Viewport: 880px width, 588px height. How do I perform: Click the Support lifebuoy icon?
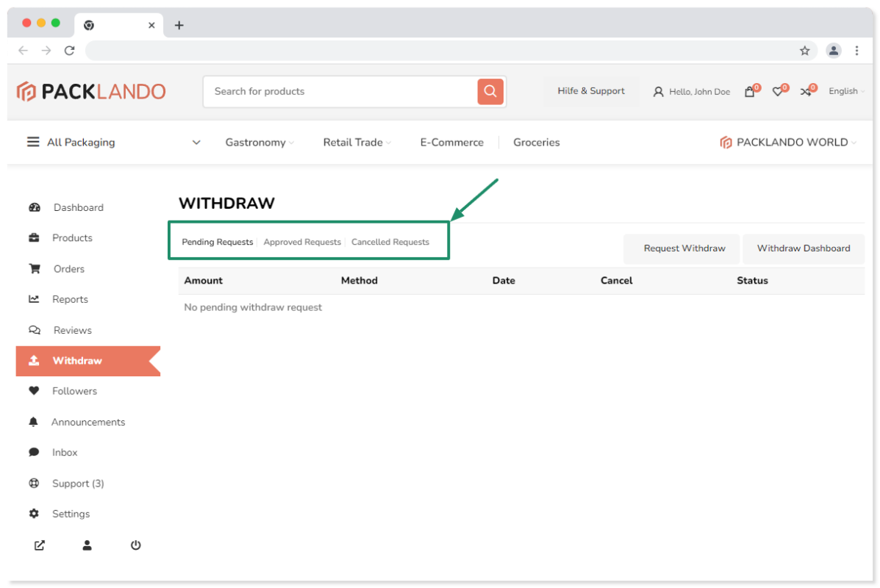35,483
